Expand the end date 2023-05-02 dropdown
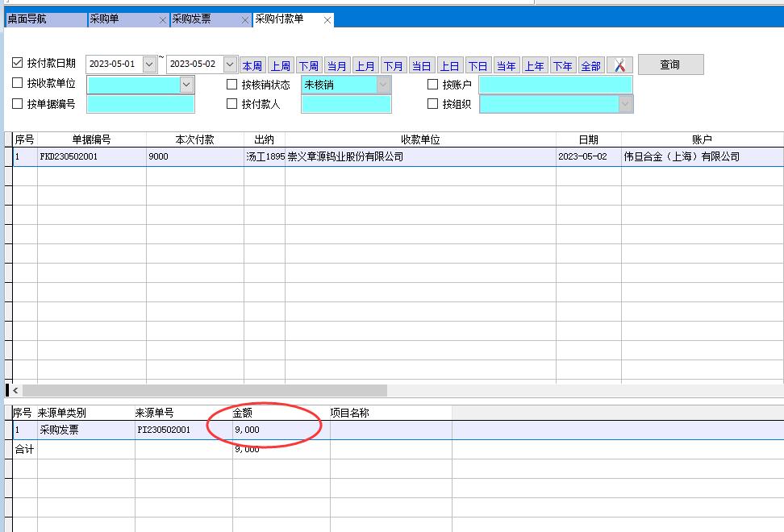The width and height of the screenshot is (784, 532). [230, 64]
